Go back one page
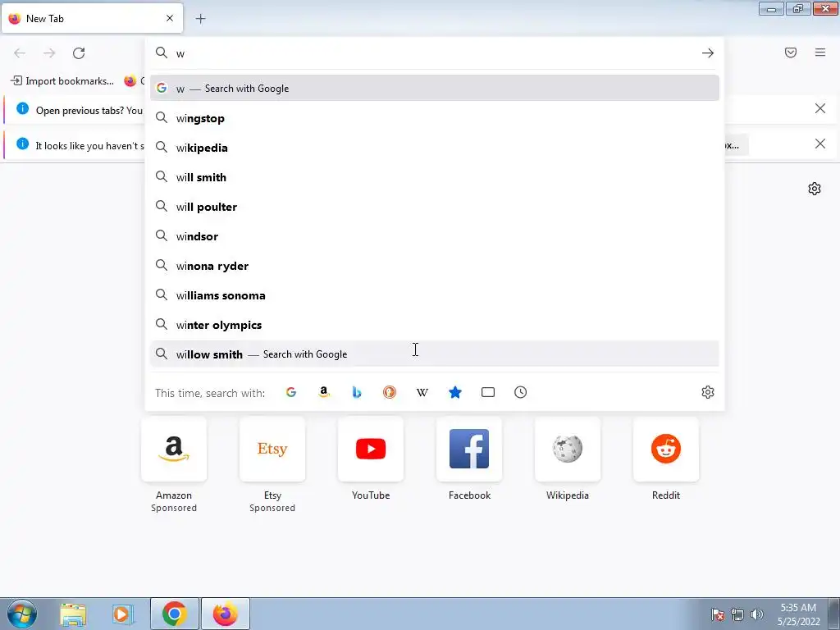The height and width of the screenshot is (630, 840). 20,53
